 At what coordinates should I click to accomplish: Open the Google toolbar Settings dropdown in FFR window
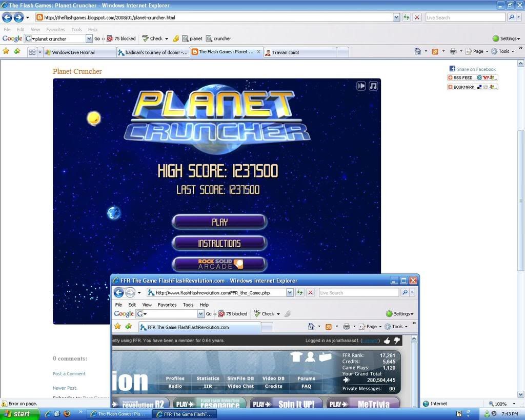399,314
